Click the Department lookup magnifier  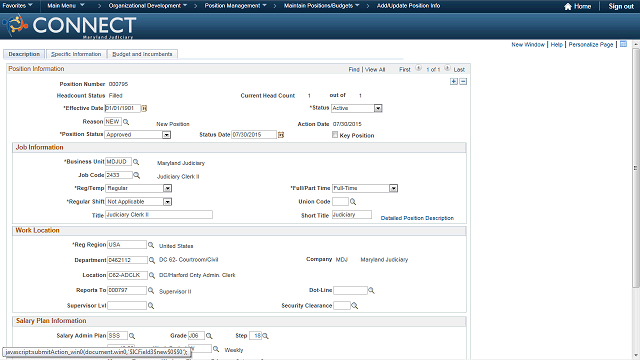pyautogui.click(x=152, y=260)
